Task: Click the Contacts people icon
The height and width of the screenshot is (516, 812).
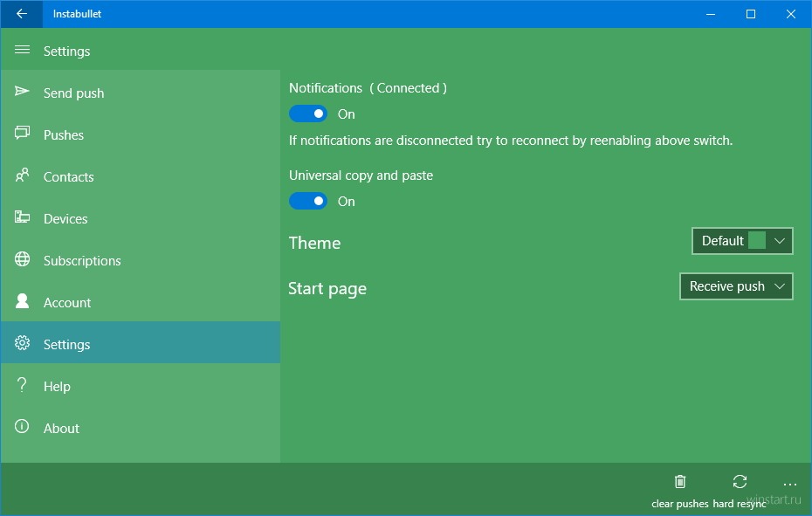Action: coord(22,175)
